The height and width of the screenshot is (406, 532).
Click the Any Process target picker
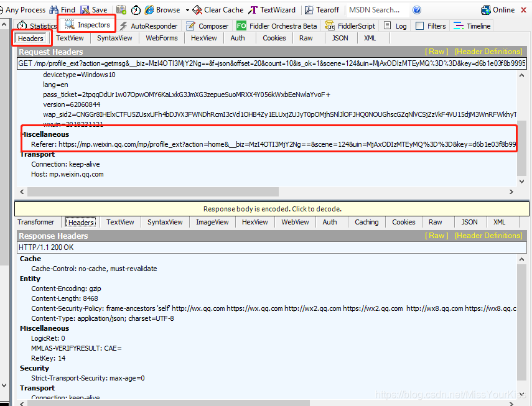[x=23, y=10]
